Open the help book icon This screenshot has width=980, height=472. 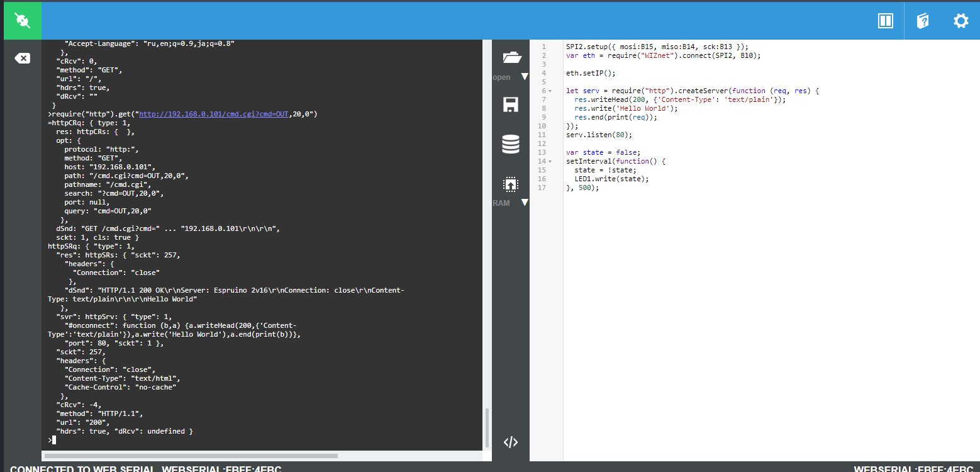(923, 21)
